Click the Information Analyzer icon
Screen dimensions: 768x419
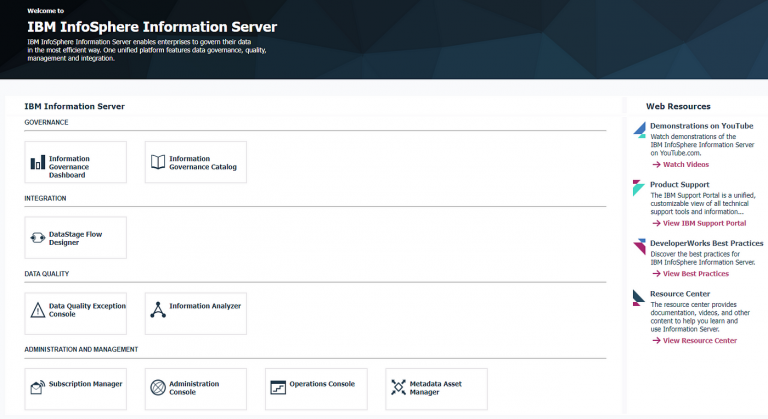158,310
